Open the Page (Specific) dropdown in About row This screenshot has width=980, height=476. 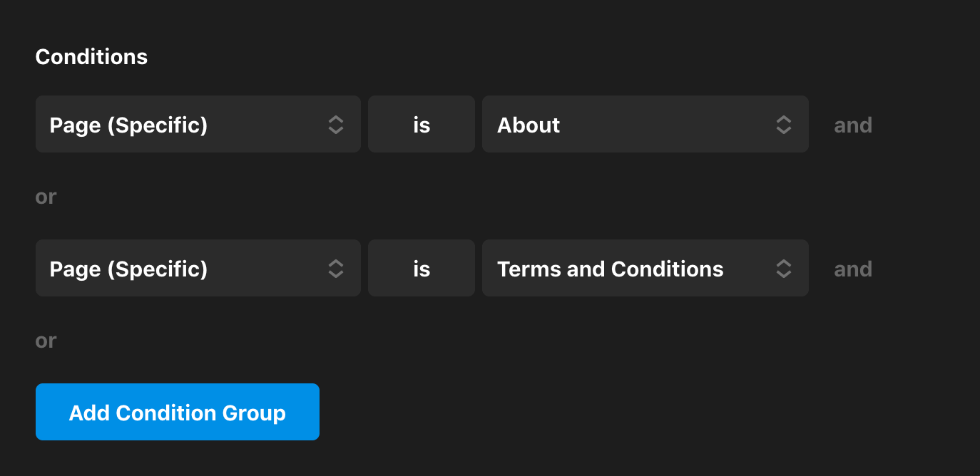click(198, 125)
